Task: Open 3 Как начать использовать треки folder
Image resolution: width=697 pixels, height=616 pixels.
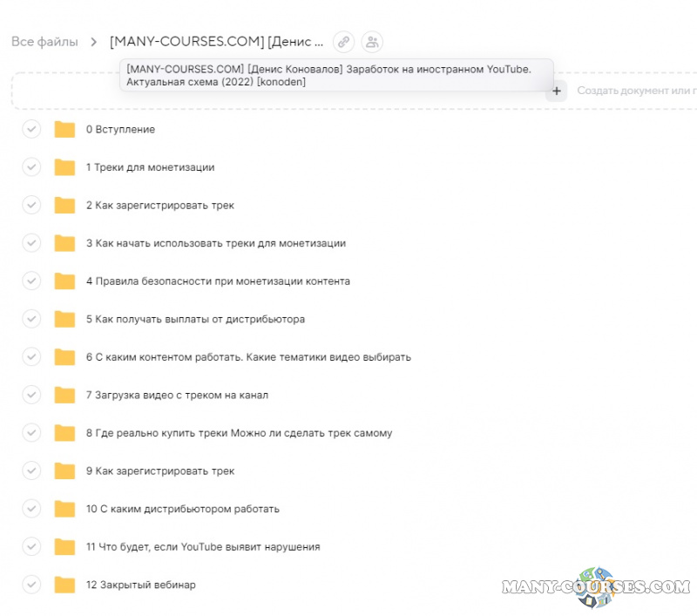Action: [215, 244]
